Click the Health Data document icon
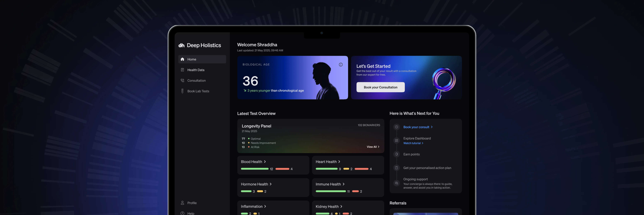Image resolution: width=644 pixels, height=215 pixels. (x=182, y=70)
